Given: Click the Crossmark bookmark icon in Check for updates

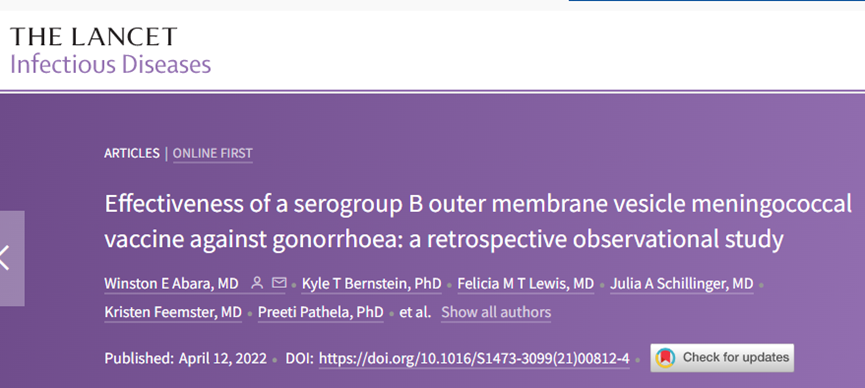Looking at the screenshot, I should (x=665, y=358).
